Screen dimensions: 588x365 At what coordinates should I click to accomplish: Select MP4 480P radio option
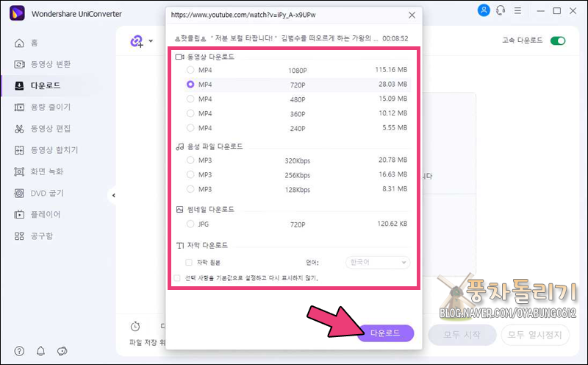190,99
